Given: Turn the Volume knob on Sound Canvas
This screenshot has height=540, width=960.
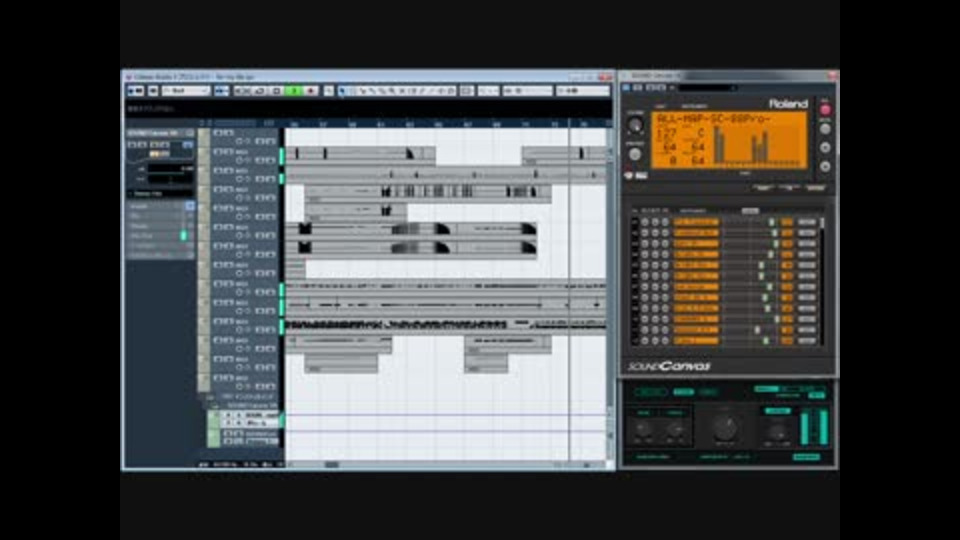Looking at the screenshot, I should point(635,126).
